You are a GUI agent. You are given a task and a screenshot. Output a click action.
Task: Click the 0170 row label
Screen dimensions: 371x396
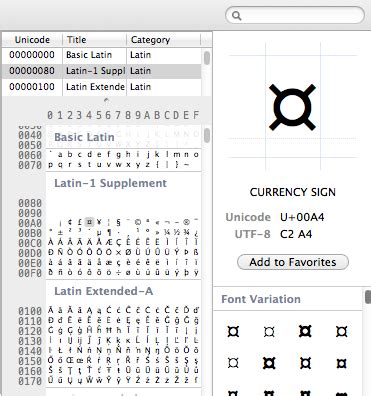click(30, 381)
